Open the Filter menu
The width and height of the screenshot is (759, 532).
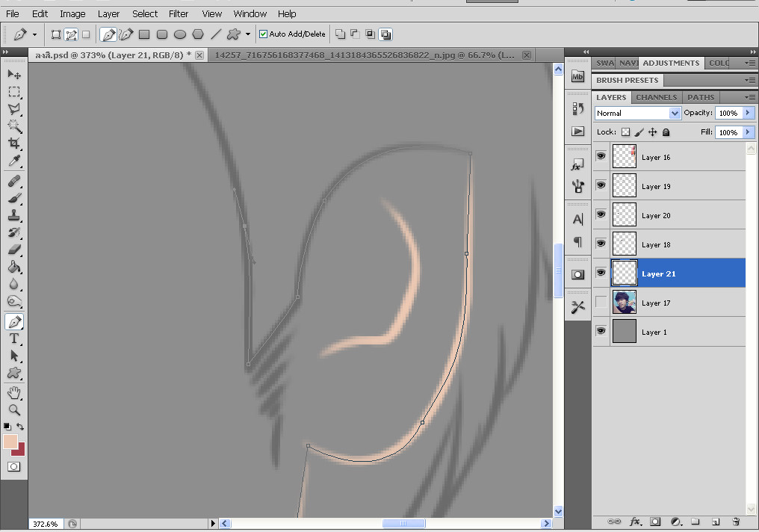point(179,13)
